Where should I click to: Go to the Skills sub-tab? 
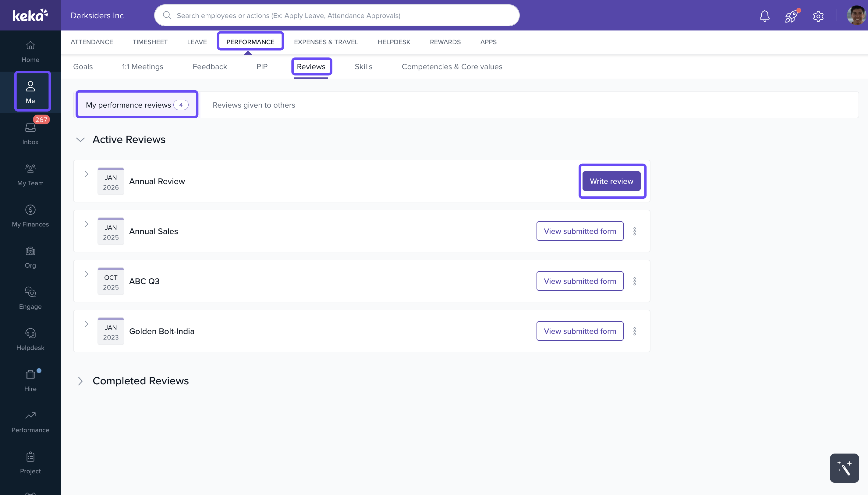[363, 67]
